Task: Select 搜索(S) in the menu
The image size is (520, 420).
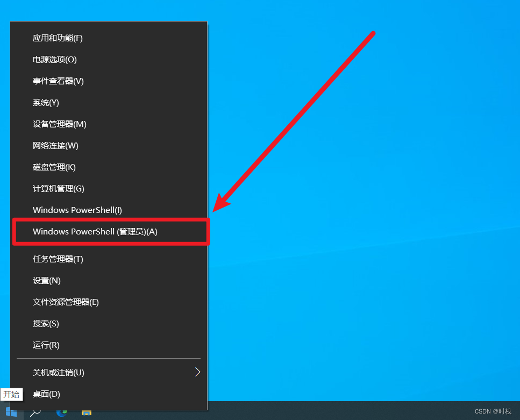Action: pos(109,324)
